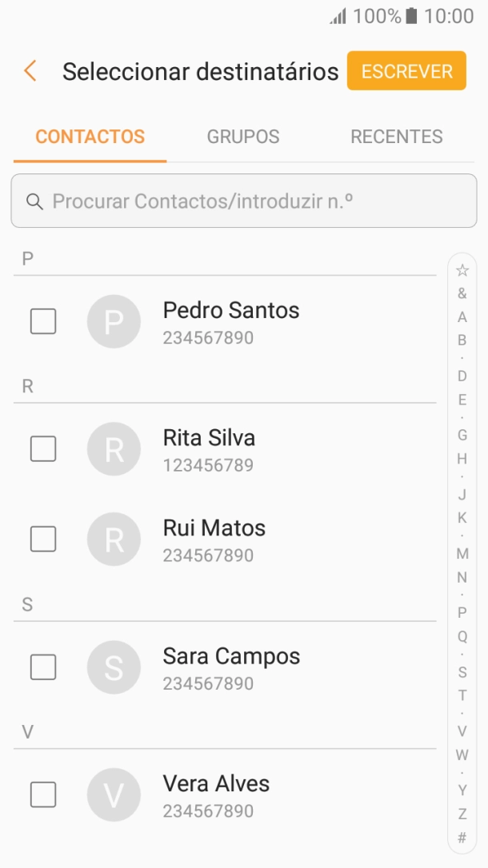Image resolution: width=488 pixels, height=868 pixels.
Task: Jump to letter M using the index
Action: (462, 552)
